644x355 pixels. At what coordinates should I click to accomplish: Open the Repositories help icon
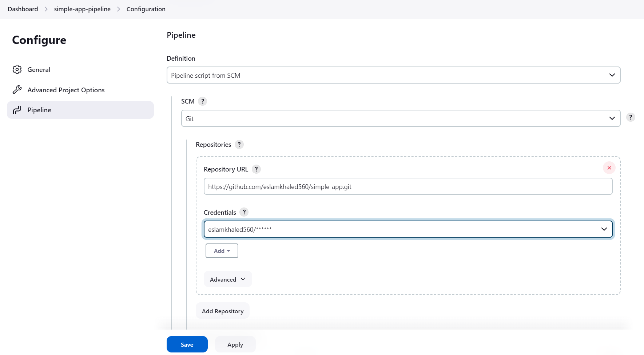239,144
